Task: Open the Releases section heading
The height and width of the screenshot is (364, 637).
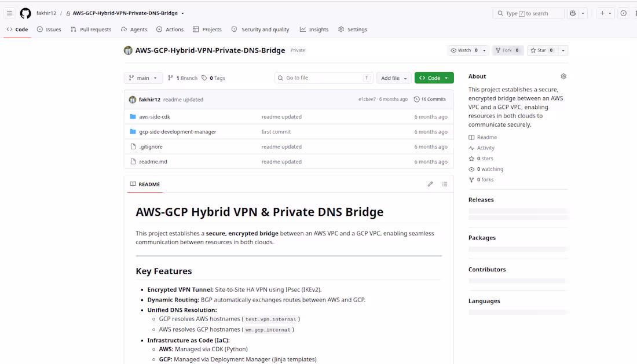Action: 481,200
